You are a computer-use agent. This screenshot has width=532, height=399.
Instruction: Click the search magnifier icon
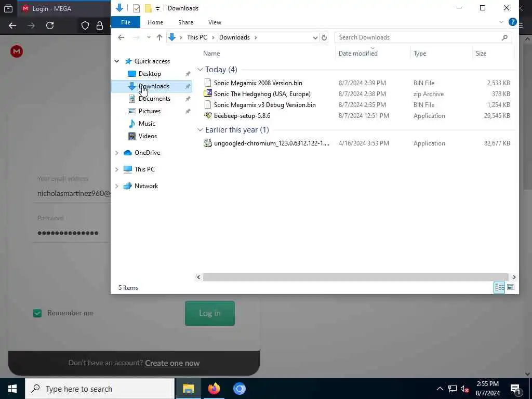click(x=504, y=37)
